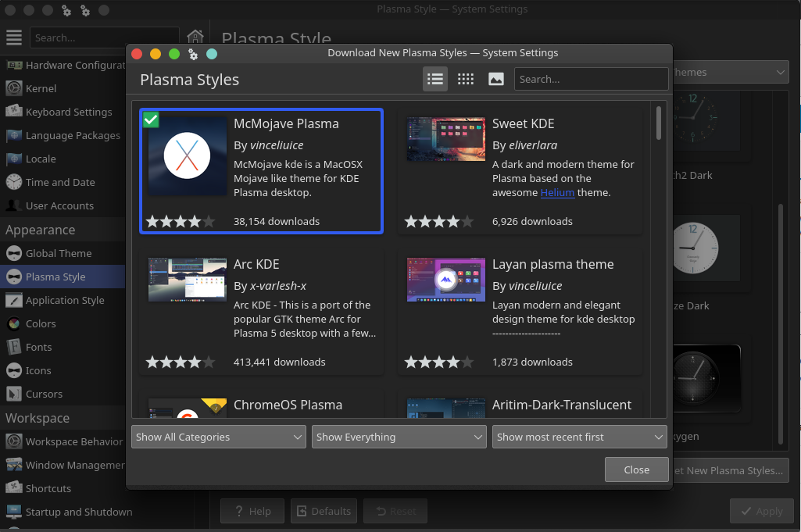Open Fonts via its sidebar icon
This screenshot has height=532, width=801.
tap(14, 347)
